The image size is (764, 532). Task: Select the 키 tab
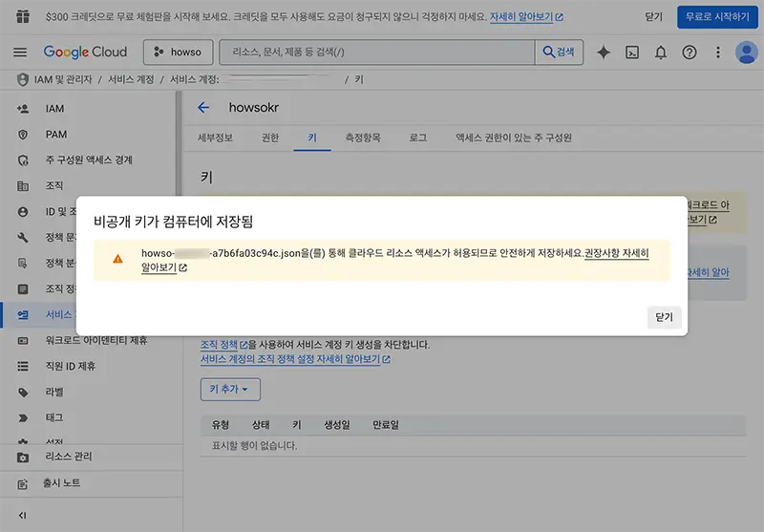(312, 138)
